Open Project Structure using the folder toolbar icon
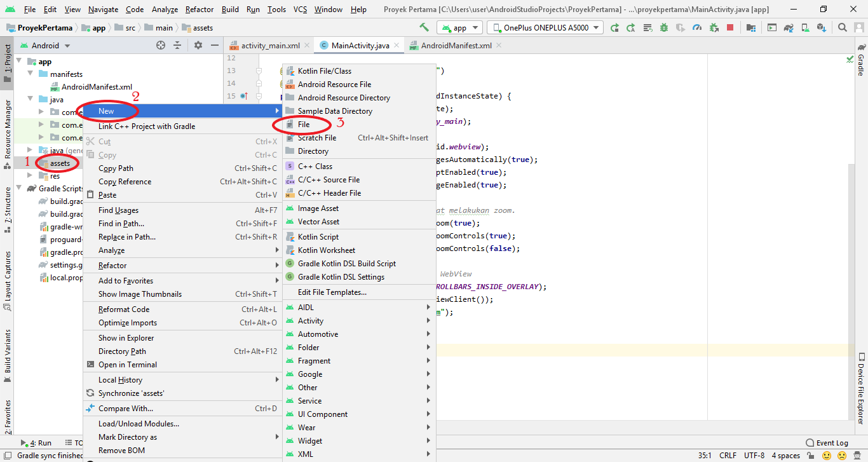 751,27
